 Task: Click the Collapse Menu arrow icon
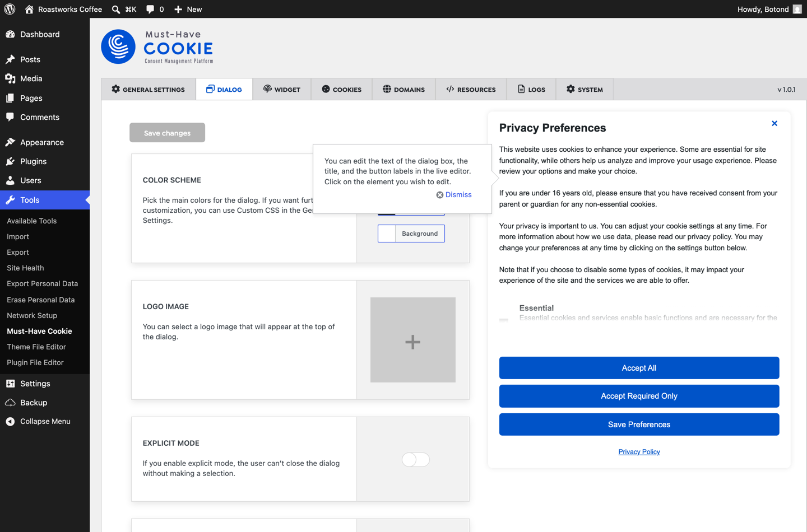[10, 421]
